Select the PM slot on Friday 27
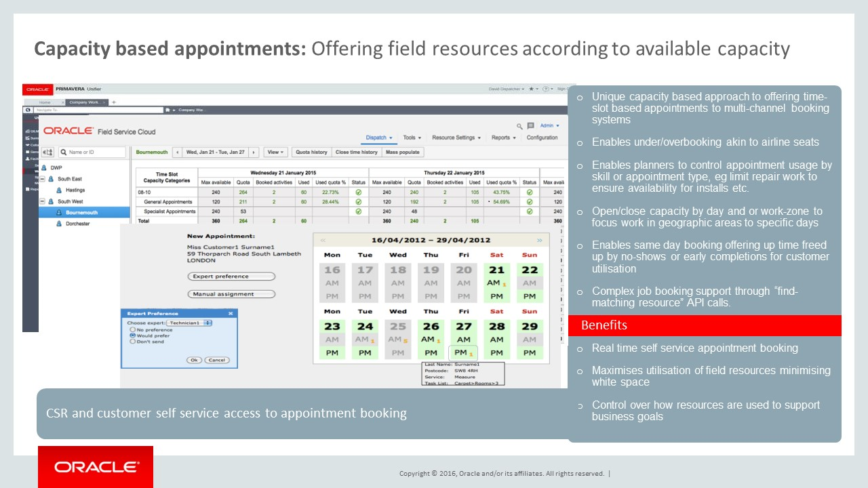 pos(464,352)
